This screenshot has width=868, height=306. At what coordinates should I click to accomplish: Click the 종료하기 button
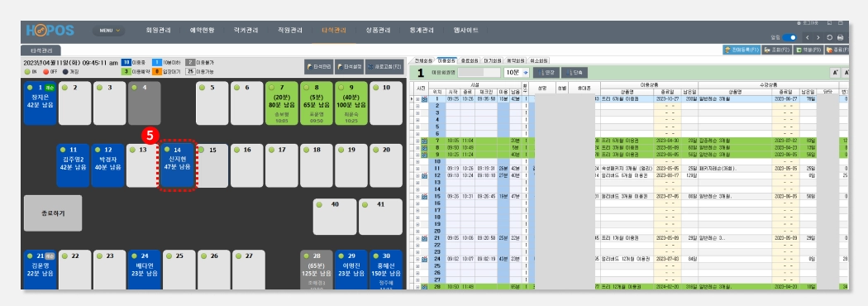[x=53, y=213]
